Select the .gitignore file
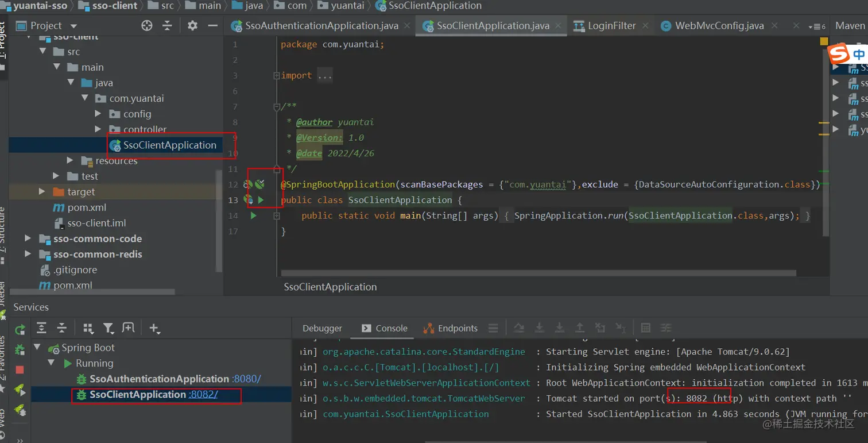Image resolution: width=868 pixels, height=443 pixels. point(75,269)
